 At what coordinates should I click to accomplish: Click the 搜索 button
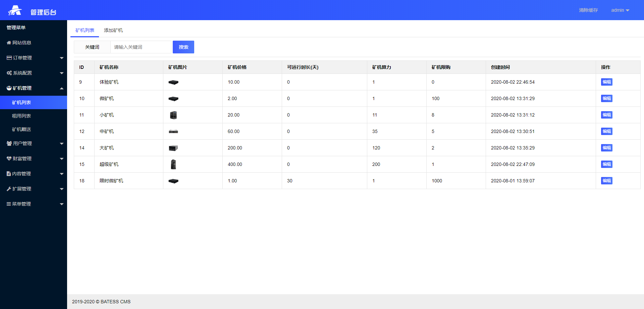(x=183, y=47)
